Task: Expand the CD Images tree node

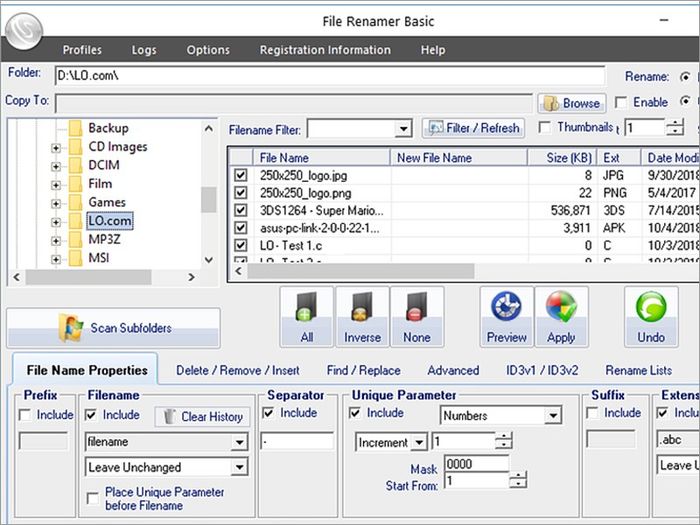Action: (56, 148)
